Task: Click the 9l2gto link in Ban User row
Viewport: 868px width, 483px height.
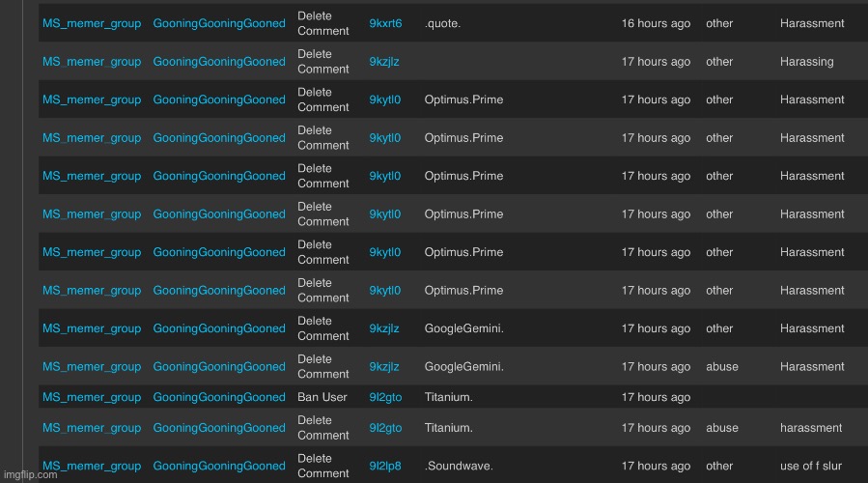Action: click(x=384, y=397)
